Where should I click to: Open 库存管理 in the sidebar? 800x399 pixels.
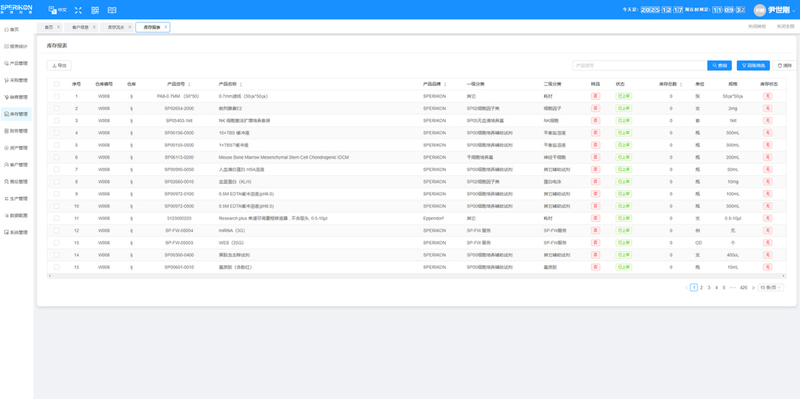pyautogui.click(x=16, y=114)
